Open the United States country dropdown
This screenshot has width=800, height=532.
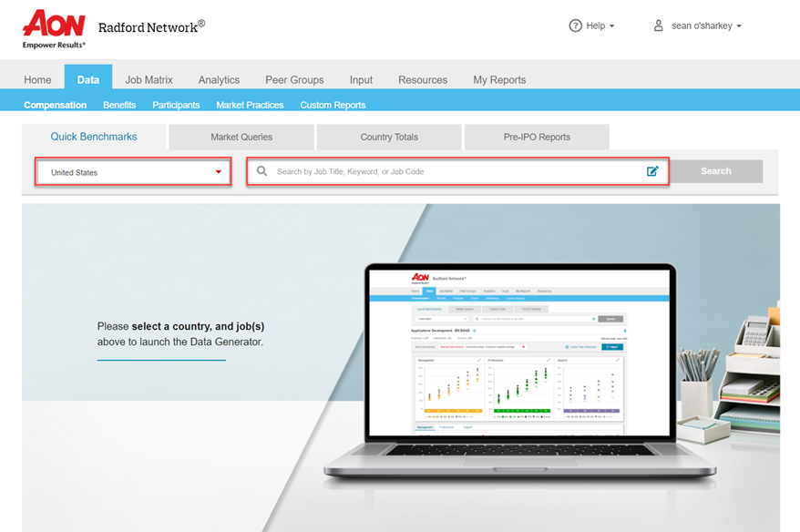pos(133,172)
